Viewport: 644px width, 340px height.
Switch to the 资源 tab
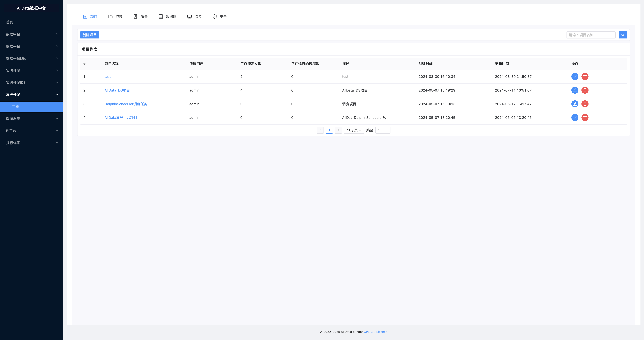115,17
